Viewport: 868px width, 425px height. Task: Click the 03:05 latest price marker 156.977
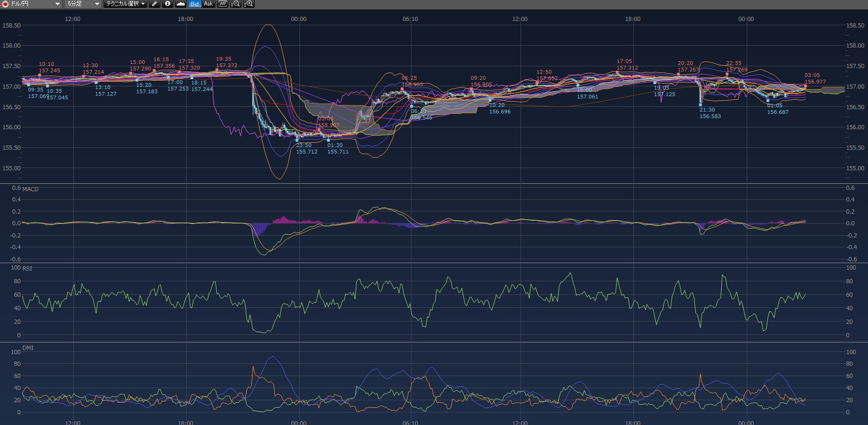coord(806,86)
